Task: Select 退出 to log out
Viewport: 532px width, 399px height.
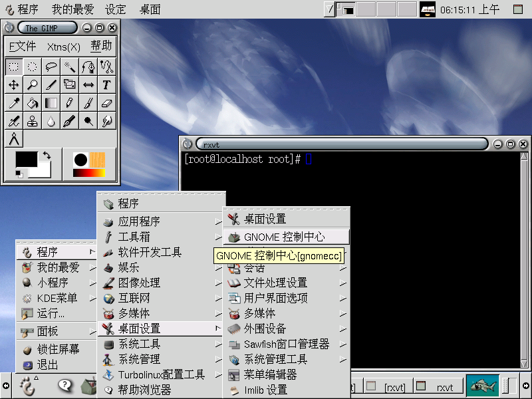Action: 57,364
